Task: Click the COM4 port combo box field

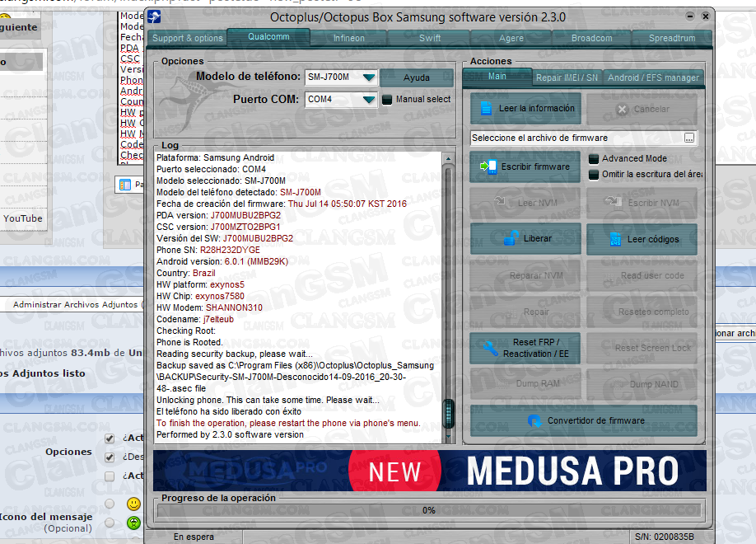Action: [x=341, y=100]
